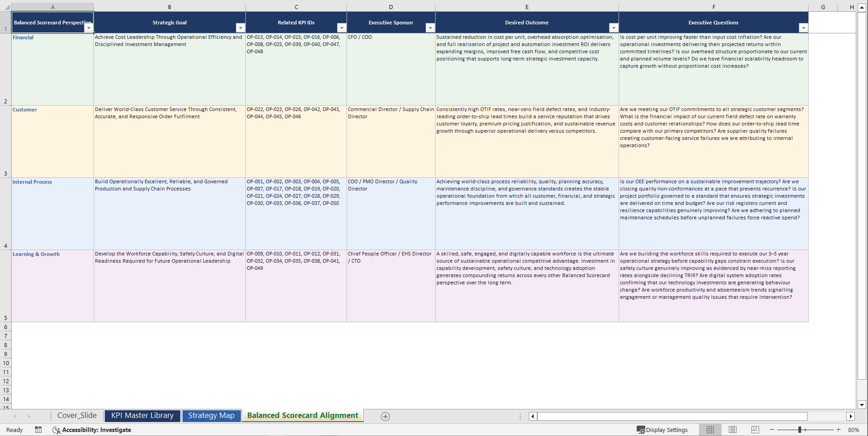The height and width of the screenshot is (436, 868).
Task: Click KPI IDs cell starting OP-009
Action: click(296, 286)
